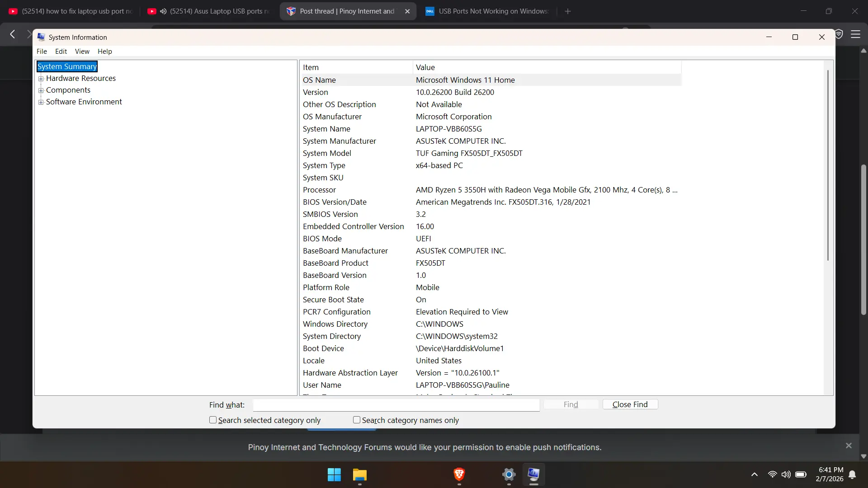Viewport: 868px width, 488px height.
Task: Select the Processor row
Action: click(x=491, y=190)
